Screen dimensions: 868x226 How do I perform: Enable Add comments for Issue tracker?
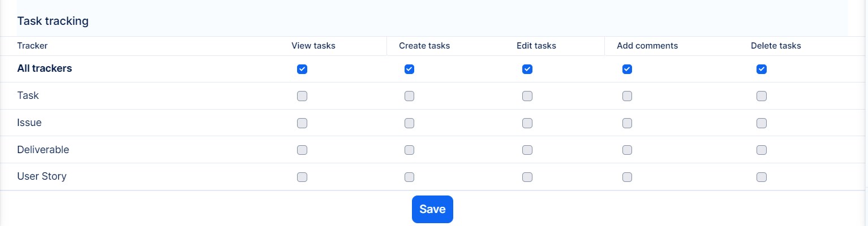click(x=627, y=123)
